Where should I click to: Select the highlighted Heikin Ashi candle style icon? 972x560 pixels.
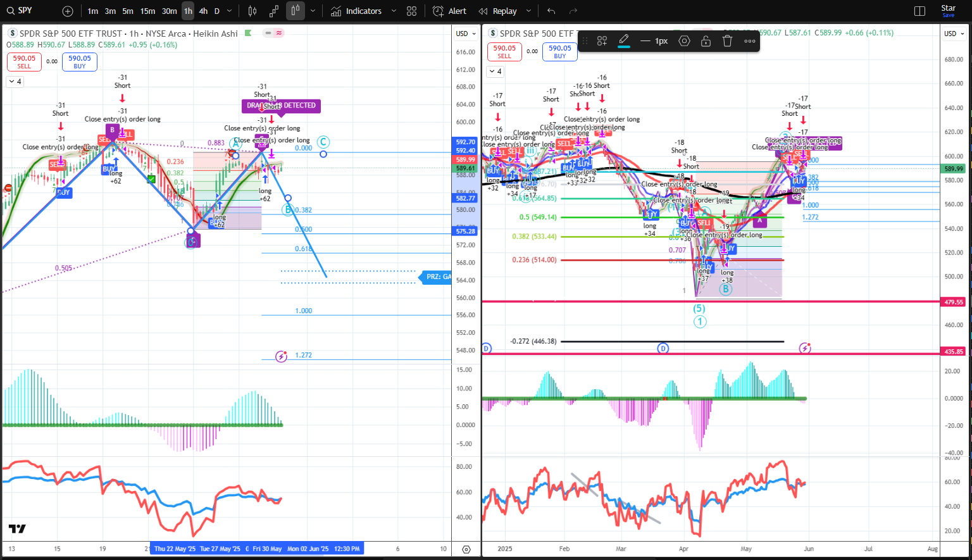(x=295, y=11)
